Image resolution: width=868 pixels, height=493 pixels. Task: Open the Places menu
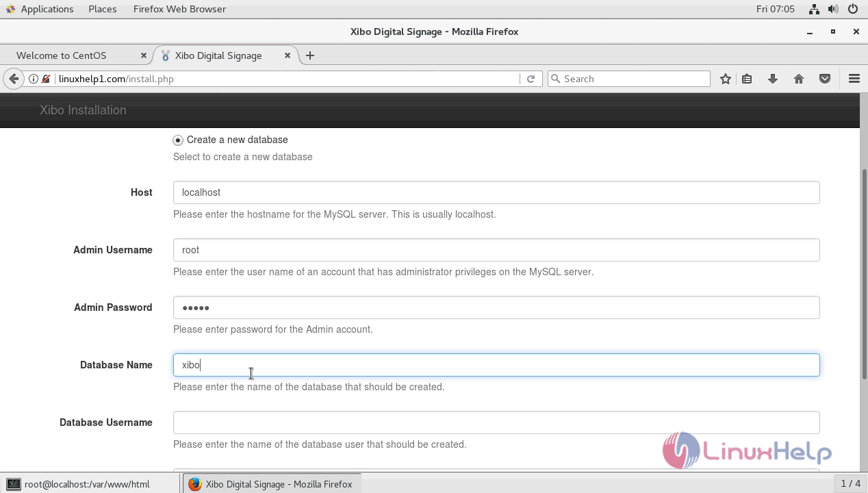(x=103, y=9)
